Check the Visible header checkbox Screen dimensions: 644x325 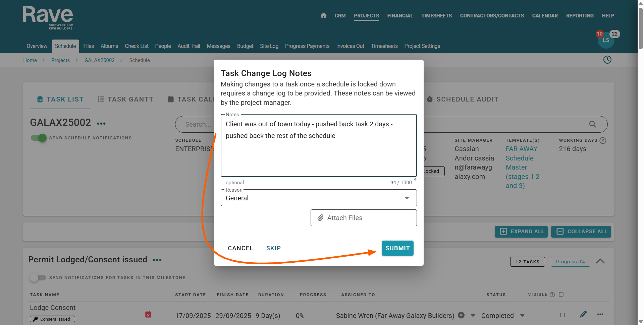click(x=561, y=295)
